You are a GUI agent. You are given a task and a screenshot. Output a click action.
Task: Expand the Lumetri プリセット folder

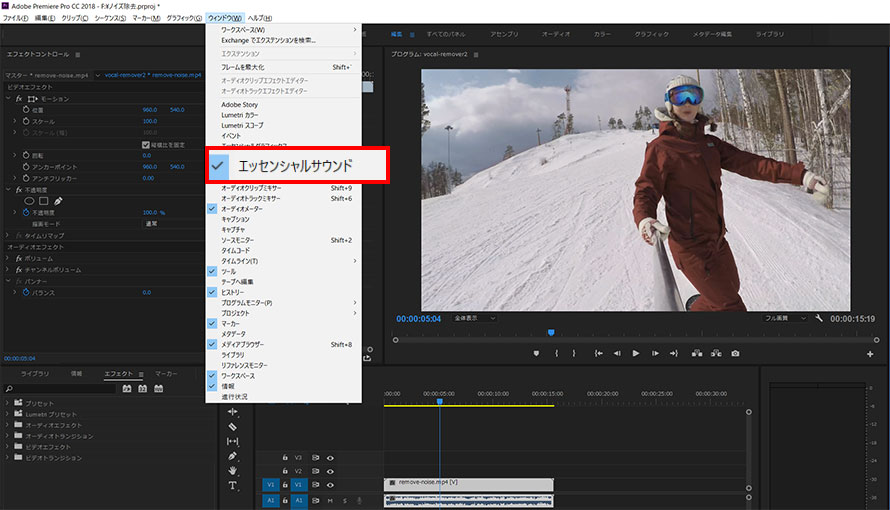(x=9, y=413)
